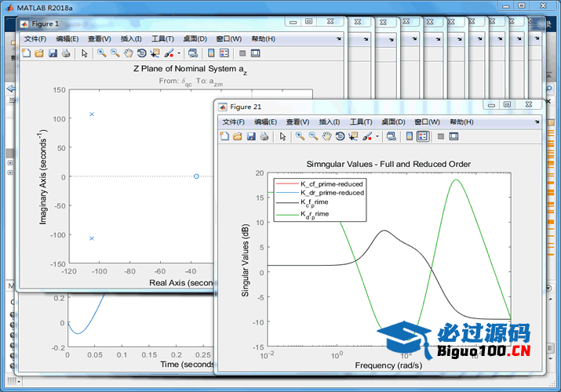Click Show Plot Tools icon in Figure 1
The image size is (561, 392).
[256, 53]
